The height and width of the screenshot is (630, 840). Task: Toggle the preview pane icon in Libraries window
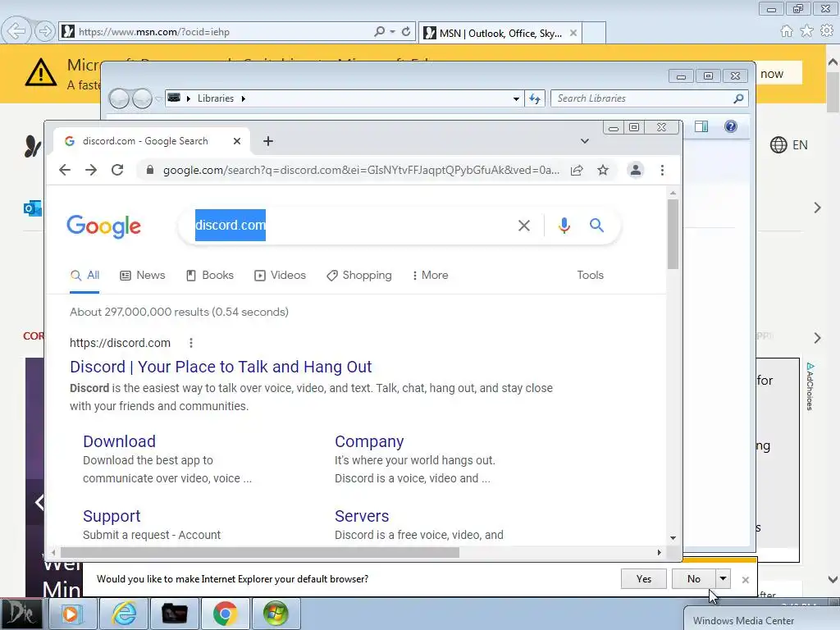coord(701,126)
